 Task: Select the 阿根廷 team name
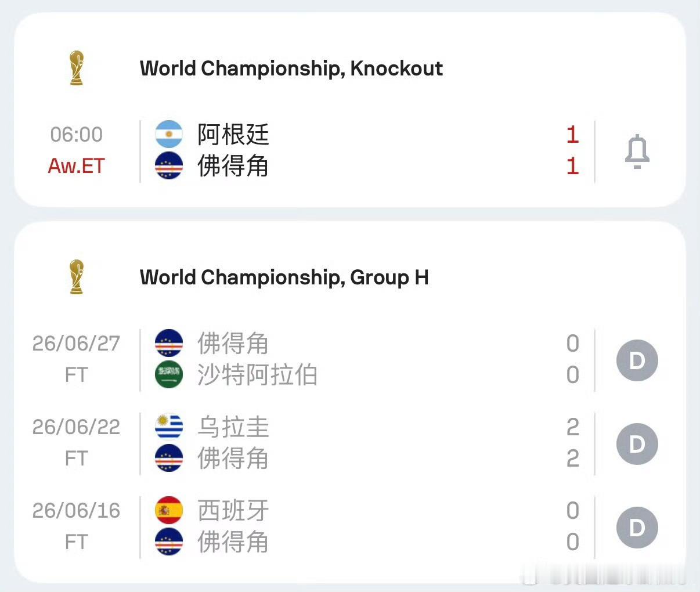[233, 135]
